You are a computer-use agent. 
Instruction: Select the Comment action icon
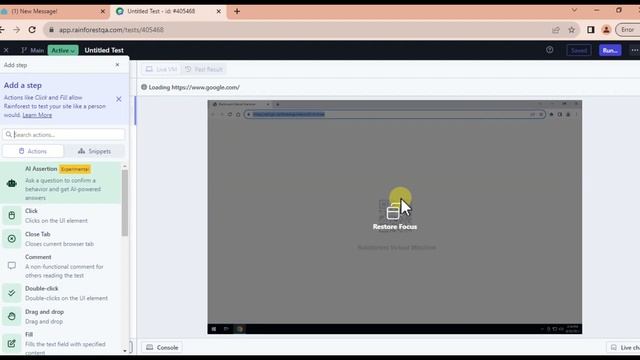coord(11,266)
